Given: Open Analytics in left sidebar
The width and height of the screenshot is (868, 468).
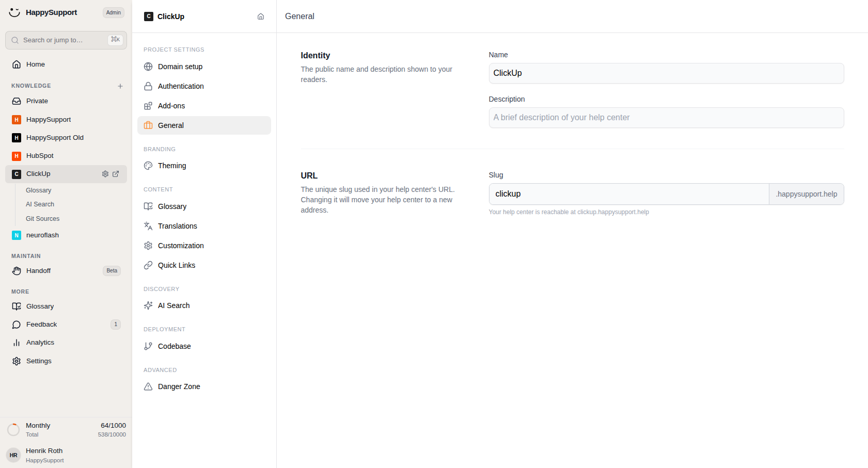Looking at the screenshot, I should coord(66,343).
